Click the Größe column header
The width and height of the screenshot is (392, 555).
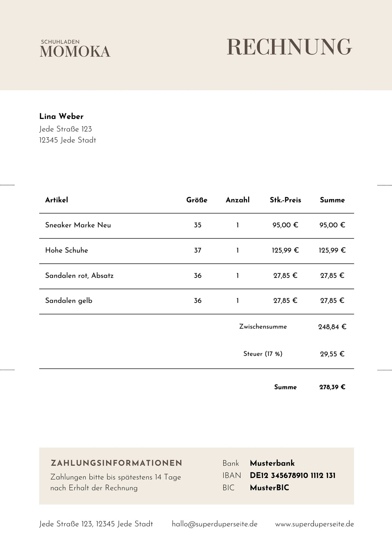pos(197,200)
